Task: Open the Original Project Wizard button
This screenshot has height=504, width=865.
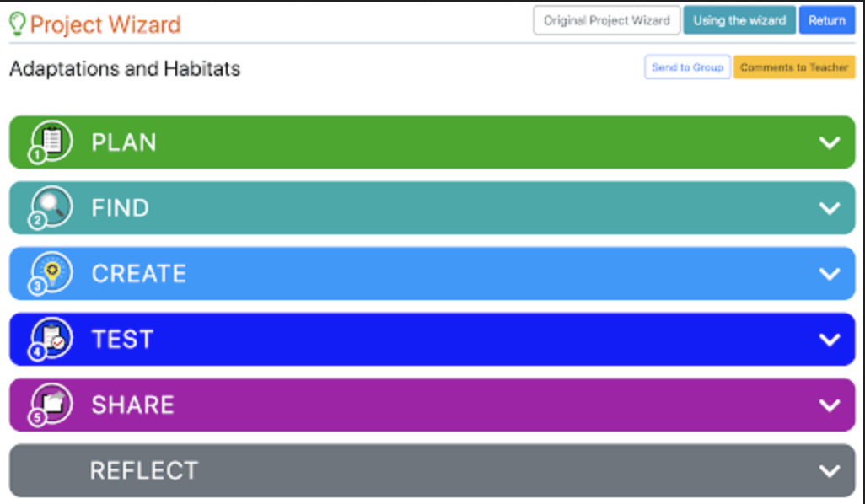Action: (606, 21)
